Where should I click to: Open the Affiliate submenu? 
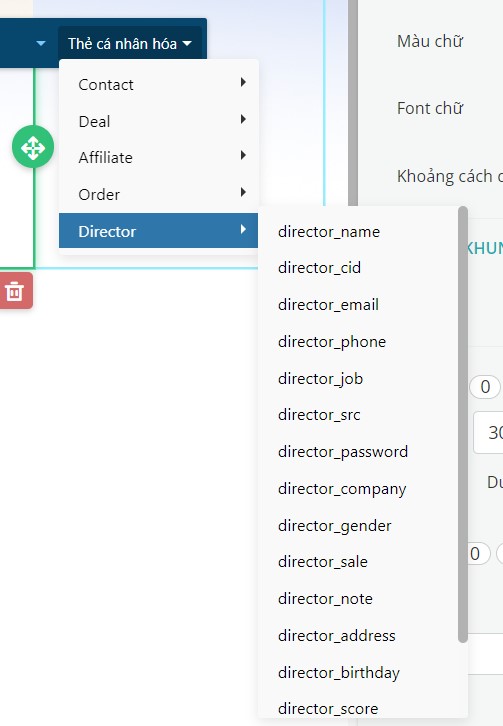point(158,157)
